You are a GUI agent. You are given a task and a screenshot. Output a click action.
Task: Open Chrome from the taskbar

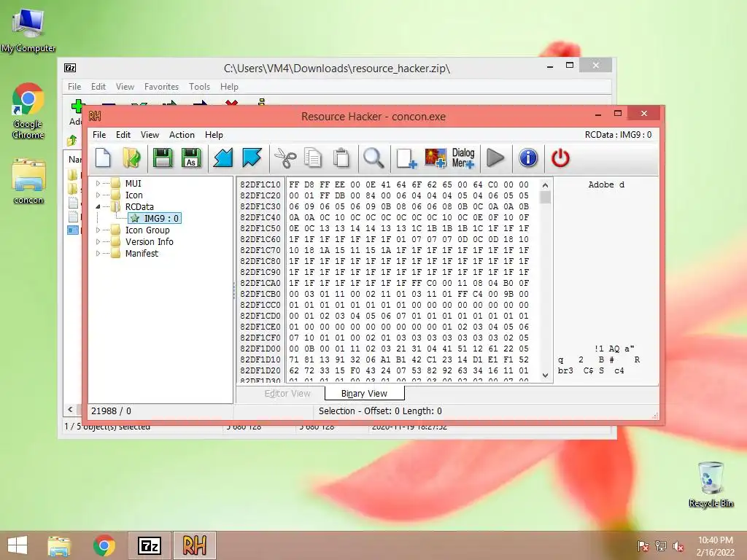tap(104, 545)
